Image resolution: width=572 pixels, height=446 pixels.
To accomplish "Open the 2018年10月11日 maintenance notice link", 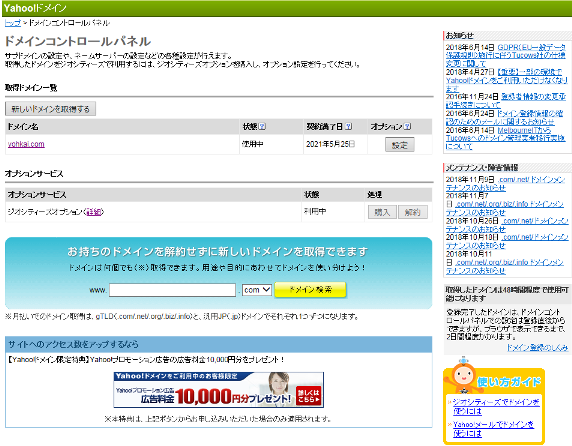I will pos(506,266).
